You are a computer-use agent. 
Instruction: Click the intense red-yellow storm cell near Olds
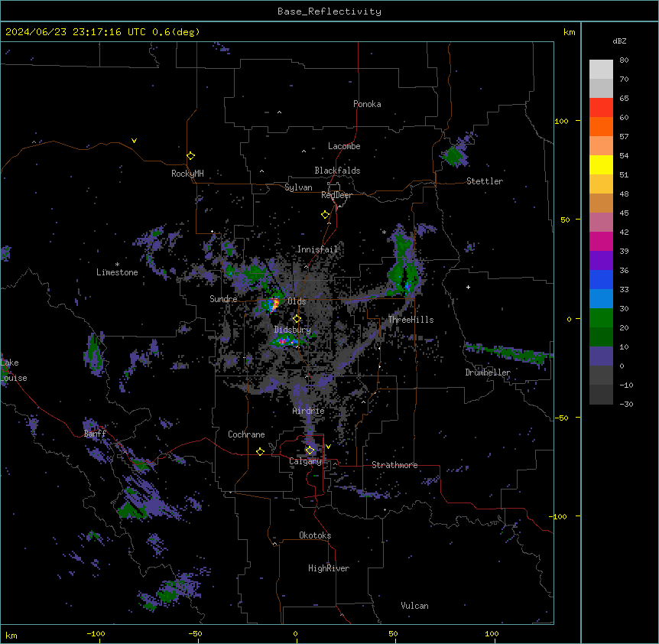pos(274,304)
